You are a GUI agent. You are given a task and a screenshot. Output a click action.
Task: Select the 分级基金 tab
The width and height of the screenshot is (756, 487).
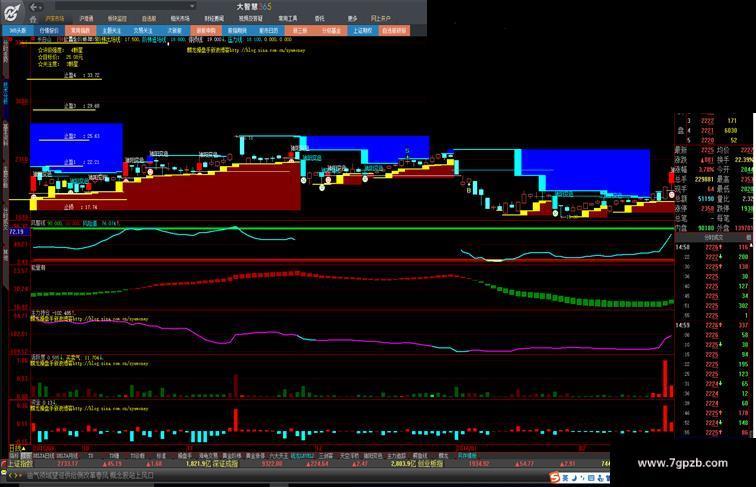331,30
